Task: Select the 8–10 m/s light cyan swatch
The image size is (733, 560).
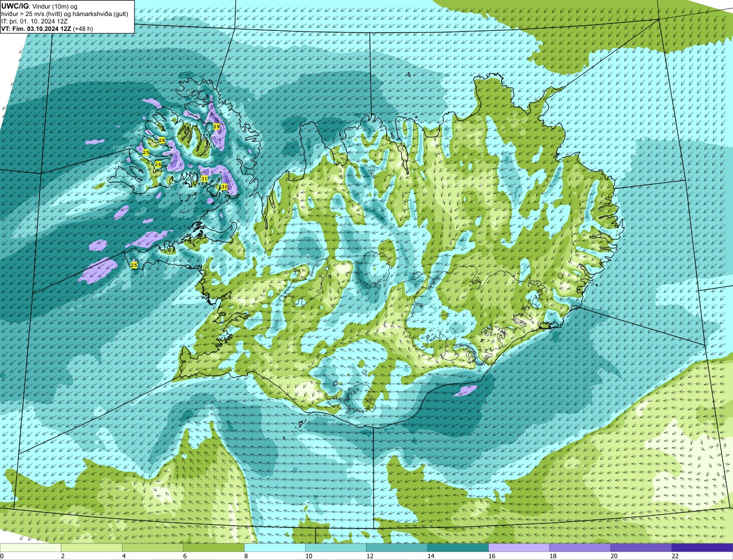Action: (x=275, y=547)
